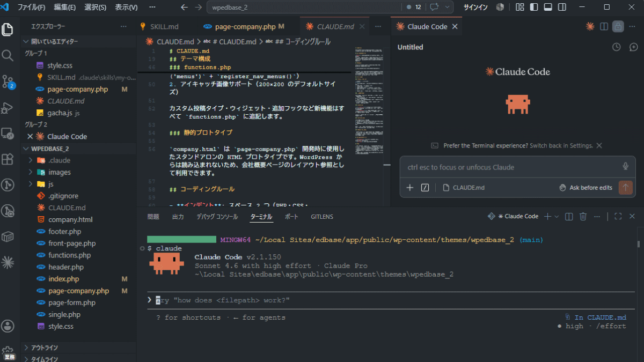Image resolution: width=644 pixels, height=362 pixels.
Task: Toggle editor group lock icon
Action: coord(618,26)
